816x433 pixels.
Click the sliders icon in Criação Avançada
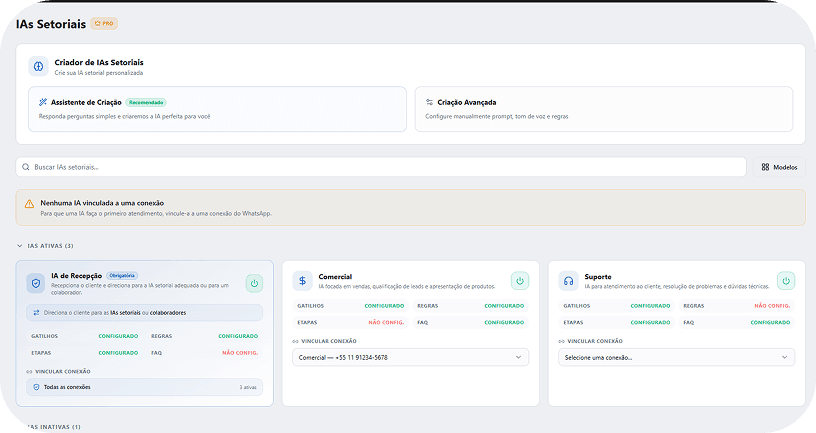coord(429,102)
